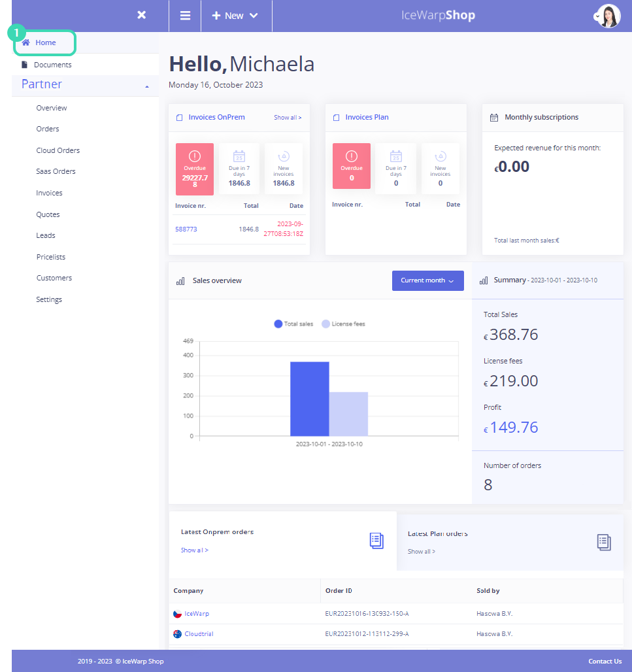Image resolution: width=632 pixels, height=672 pixels.
Task: Click Show all in Invoices OnPrem
Action: pyautogui.click(x=288, y=118)
